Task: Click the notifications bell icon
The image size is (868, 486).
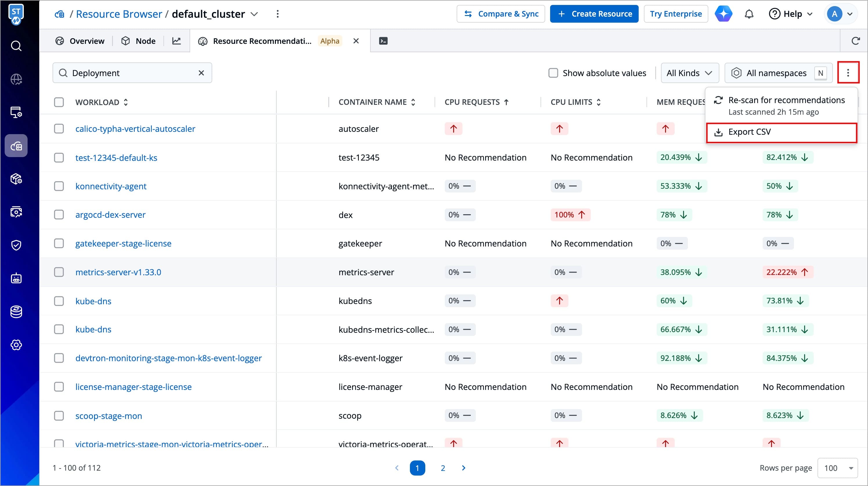Action: point(749,14)
